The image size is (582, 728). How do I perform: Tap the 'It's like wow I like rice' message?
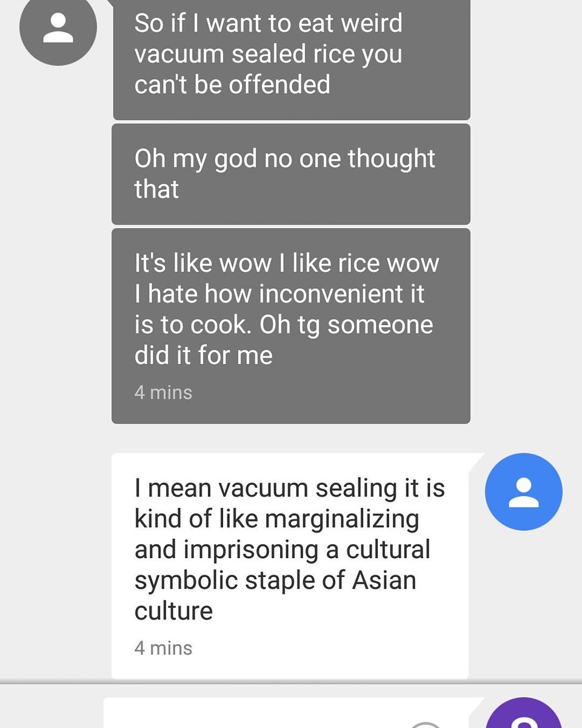click(x=291, y=326)
